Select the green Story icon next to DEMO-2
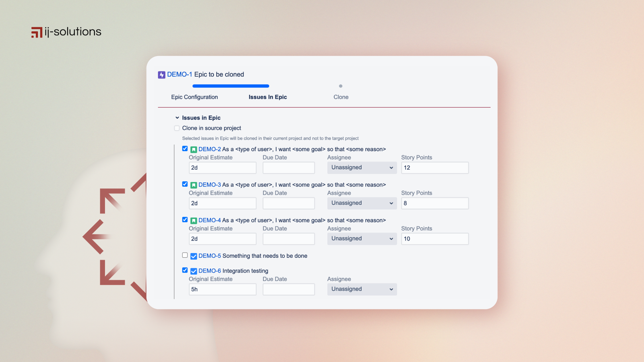The width and height of the screenshot is (644, 362). (x=193, y=149)
